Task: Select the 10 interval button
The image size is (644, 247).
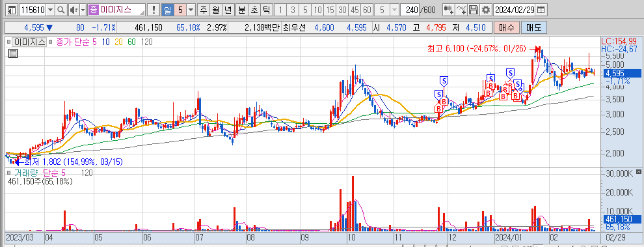Action: 317,10
